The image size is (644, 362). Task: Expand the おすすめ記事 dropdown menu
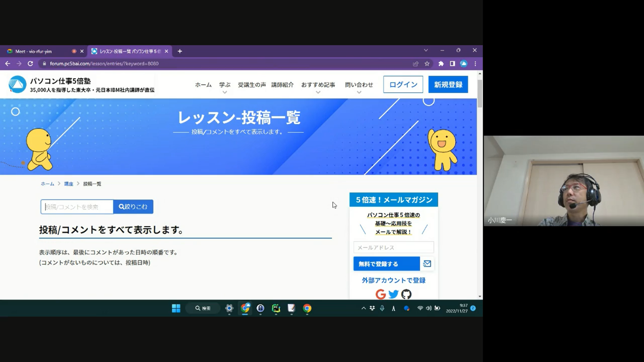click(x=318, y=85)
